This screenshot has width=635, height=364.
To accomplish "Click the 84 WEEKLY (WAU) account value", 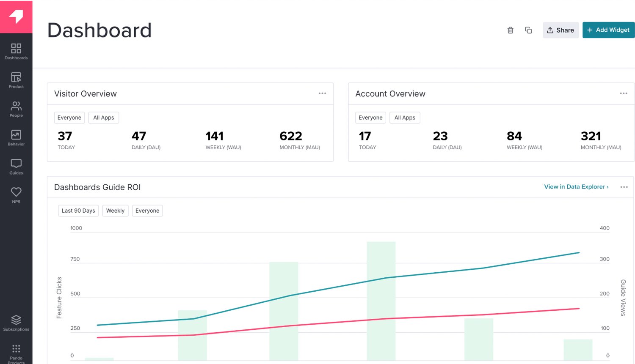I will tap(514, 136).
